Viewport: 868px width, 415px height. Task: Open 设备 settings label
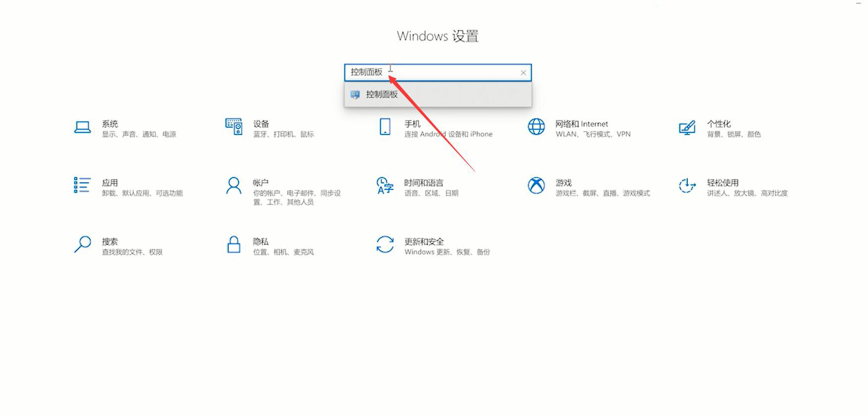click(261, 124)
